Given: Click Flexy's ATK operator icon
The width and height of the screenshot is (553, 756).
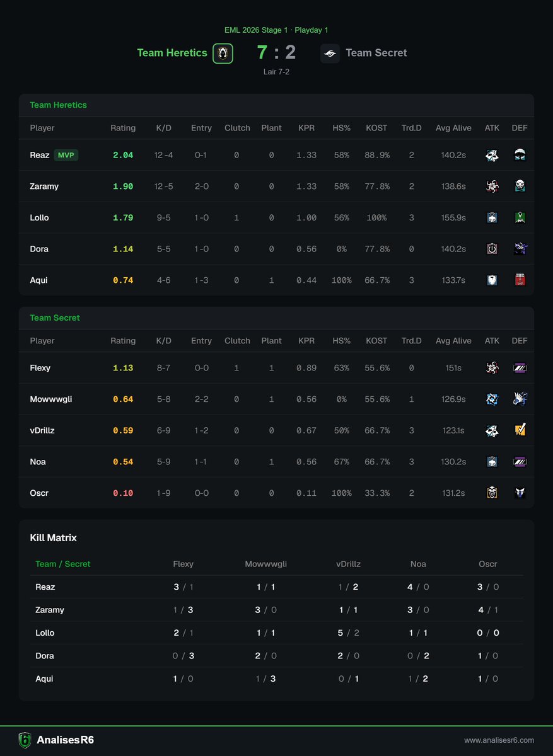Looking at the screenshot, I should [x=492, y=368].
